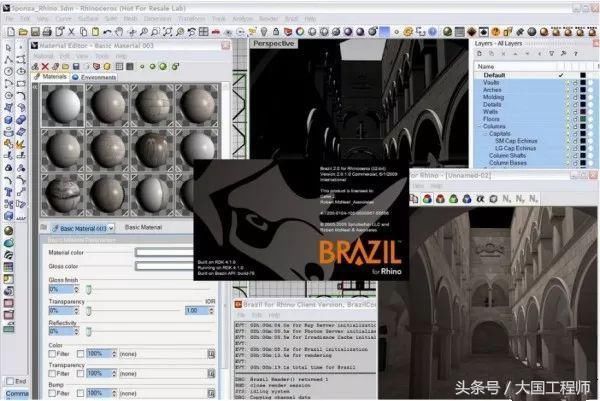Collapse the Capitals sublayer node
The image size is (600, 401).
483,134
